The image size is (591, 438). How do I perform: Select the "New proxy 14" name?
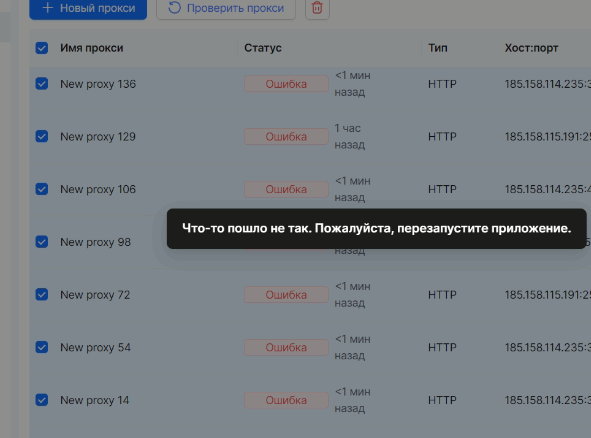[95, 400]
